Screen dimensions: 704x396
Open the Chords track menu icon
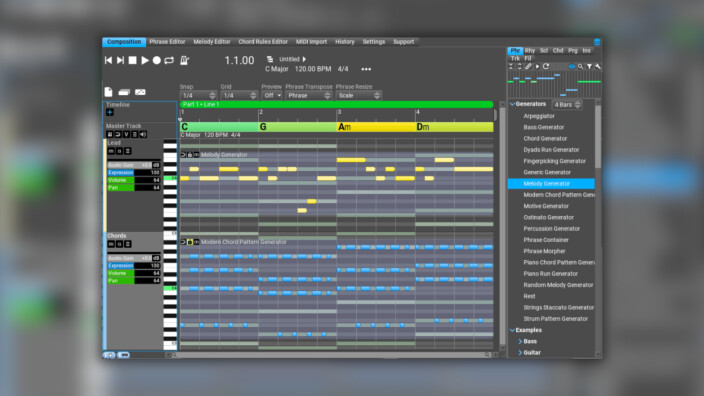pos(128,244)
